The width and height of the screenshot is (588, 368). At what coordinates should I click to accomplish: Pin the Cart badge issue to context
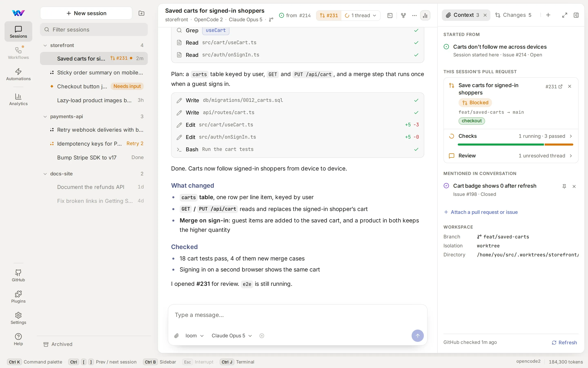[x=564, y=186]
